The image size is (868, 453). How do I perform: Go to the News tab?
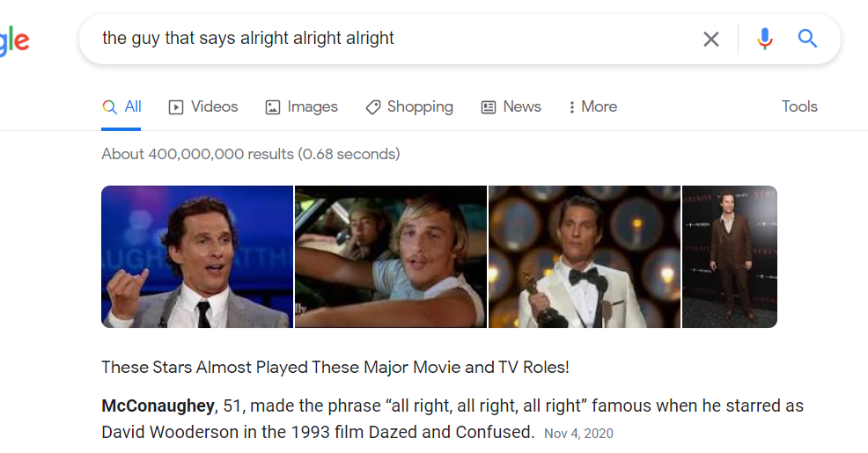511,106
